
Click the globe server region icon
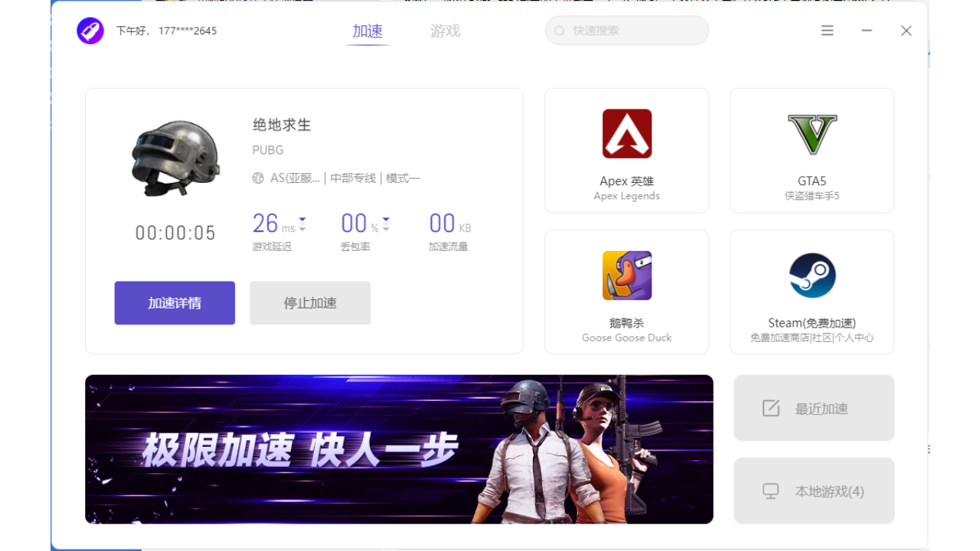[x=258, y=178]
